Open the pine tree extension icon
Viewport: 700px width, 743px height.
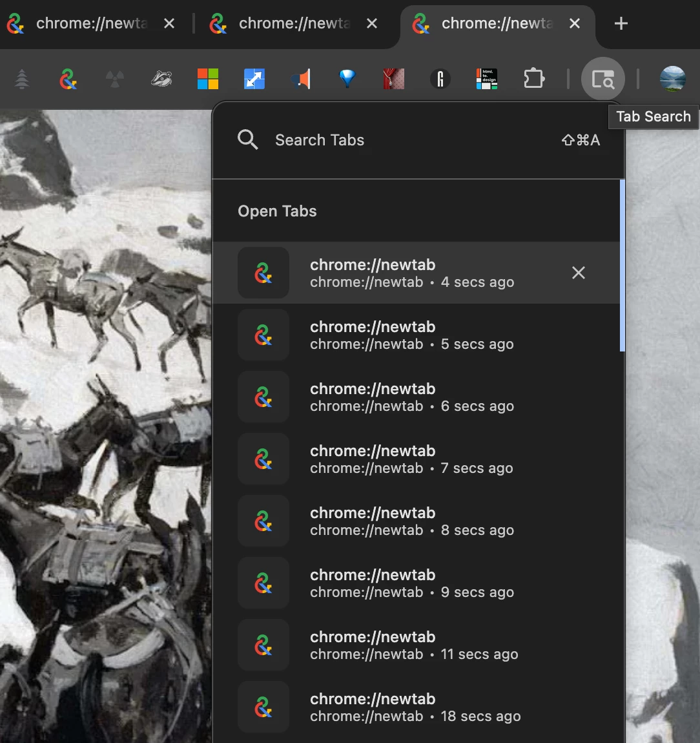click(x=22, y=79)
